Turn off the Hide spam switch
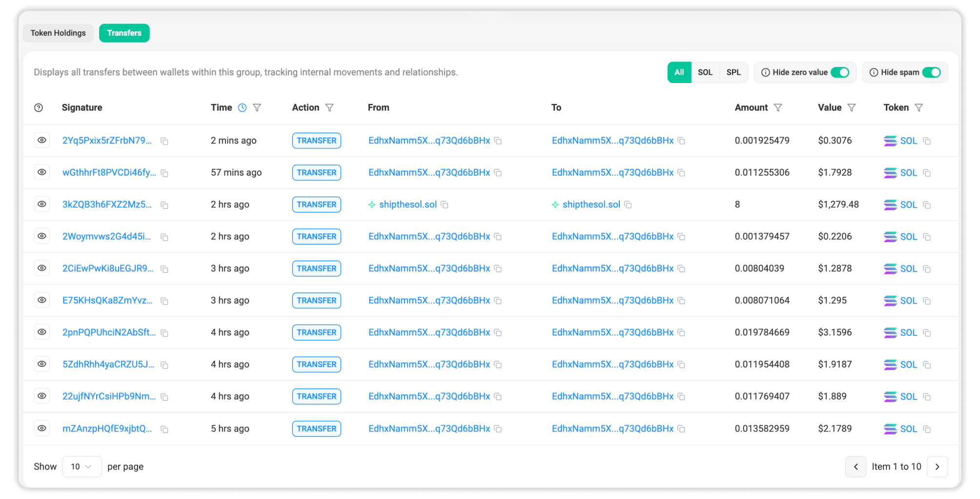The image size is (980, 499). (931, 73)
